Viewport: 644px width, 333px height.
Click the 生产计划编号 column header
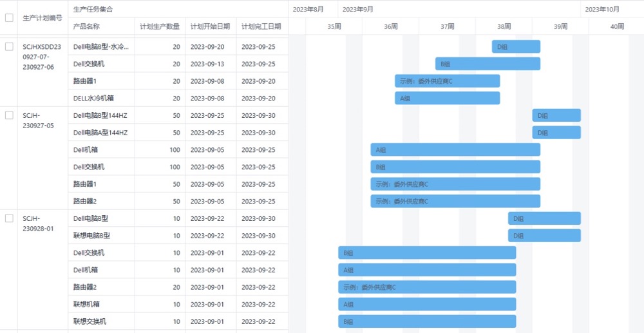[43, 18]
